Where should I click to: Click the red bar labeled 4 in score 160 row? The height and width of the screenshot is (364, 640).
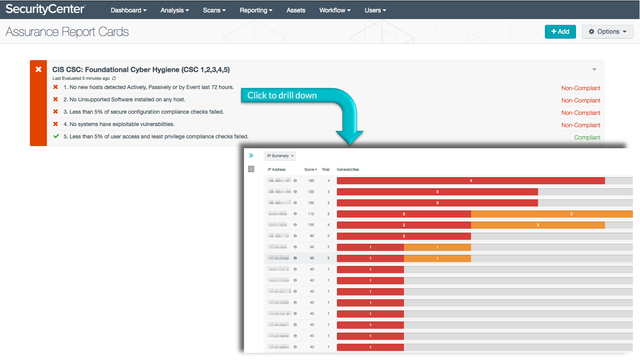(471, 181)
